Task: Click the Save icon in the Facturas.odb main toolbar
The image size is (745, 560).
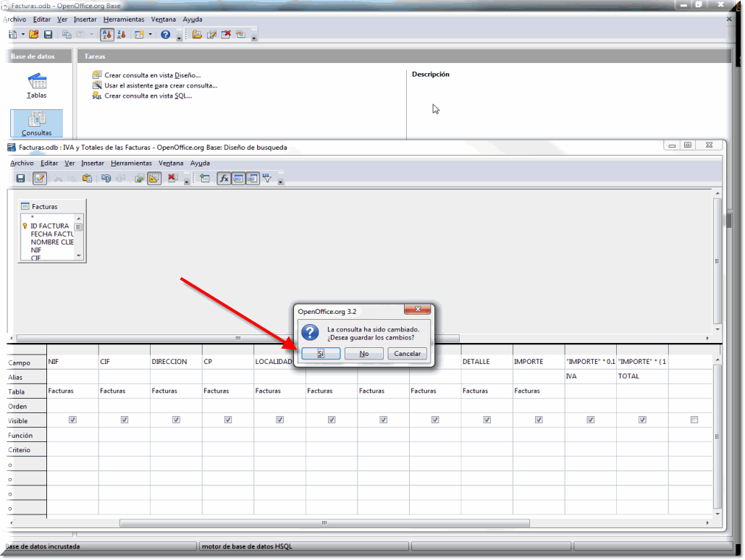Action: [x=48, y=34]
